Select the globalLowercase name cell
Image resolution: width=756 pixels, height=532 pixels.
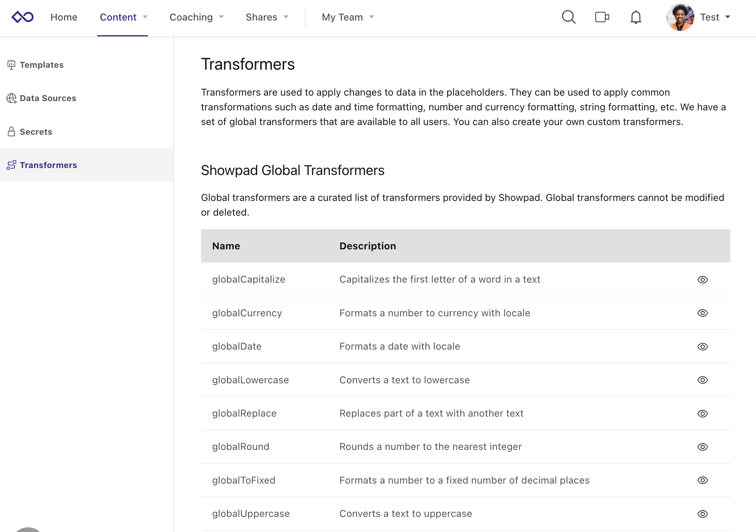[x=251, y=380]
